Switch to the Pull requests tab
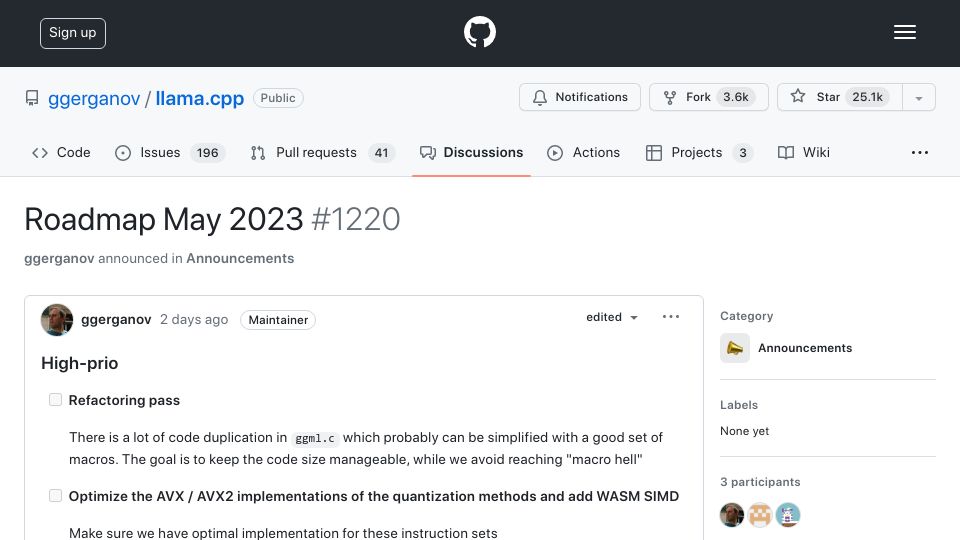 [x=323, y=152]
